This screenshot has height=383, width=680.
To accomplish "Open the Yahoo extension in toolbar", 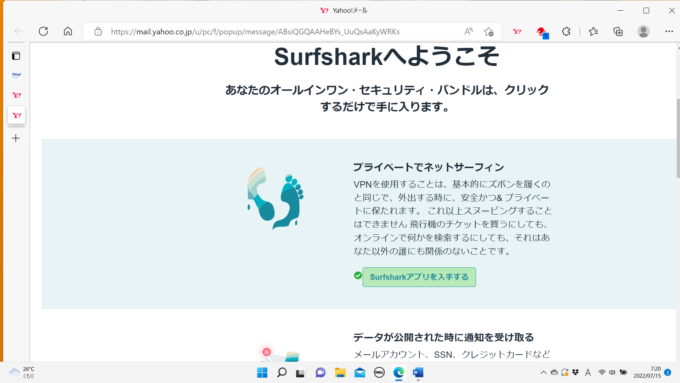I will 517,31.
